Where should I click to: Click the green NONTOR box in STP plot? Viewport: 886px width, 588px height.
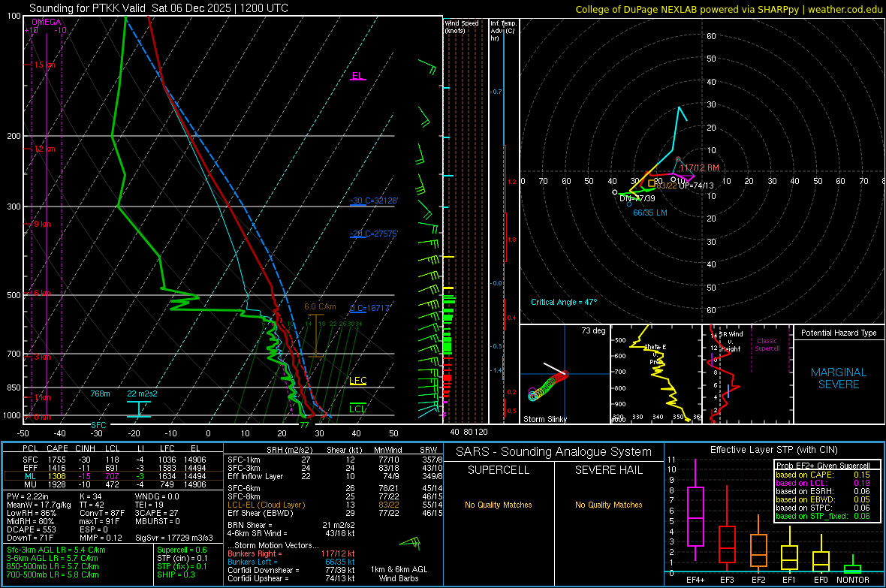[852, 568]
